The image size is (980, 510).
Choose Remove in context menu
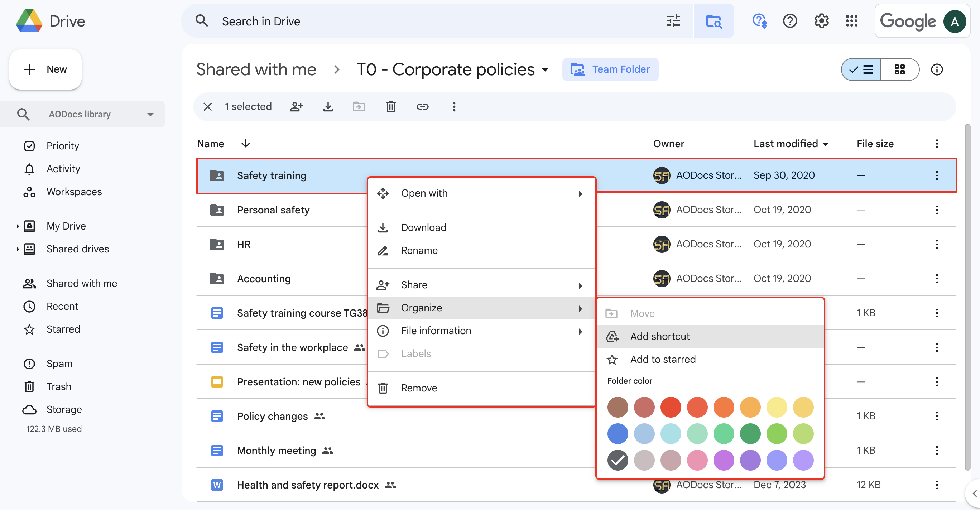[482, 388]
